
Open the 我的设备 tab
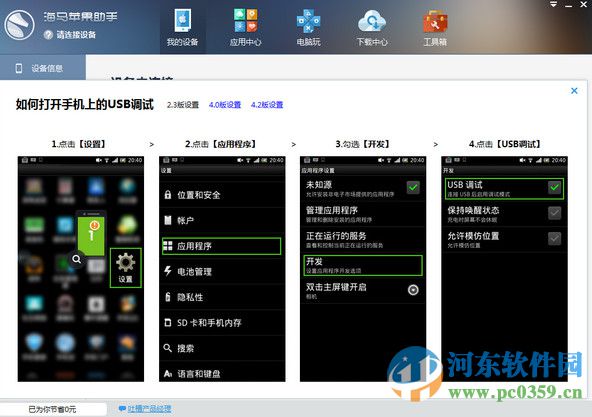point(183,28)
